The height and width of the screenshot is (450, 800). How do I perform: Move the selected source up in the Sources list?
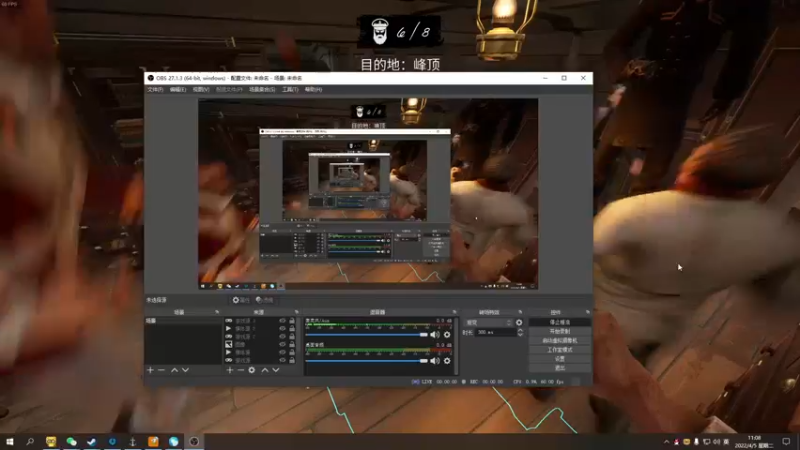[264, 370]
